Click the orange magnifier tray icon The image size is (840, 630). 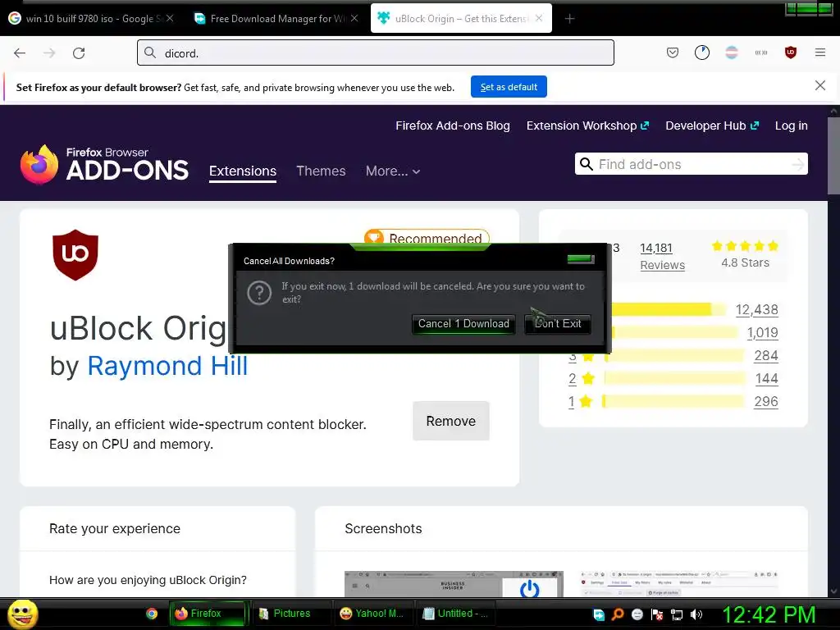[618, 614]
